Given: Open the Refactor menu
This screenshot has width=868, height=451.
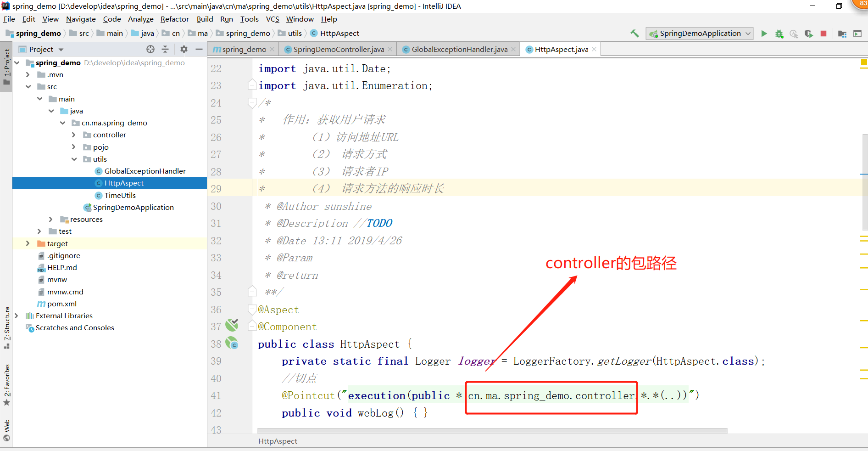Looking at the screenshot, I should [174, 19].
